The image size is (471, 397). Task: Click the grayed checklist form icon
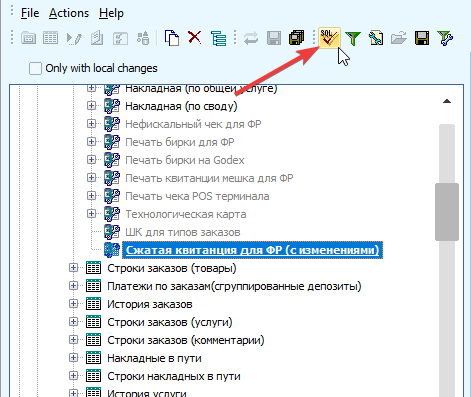tap(120, 38)
